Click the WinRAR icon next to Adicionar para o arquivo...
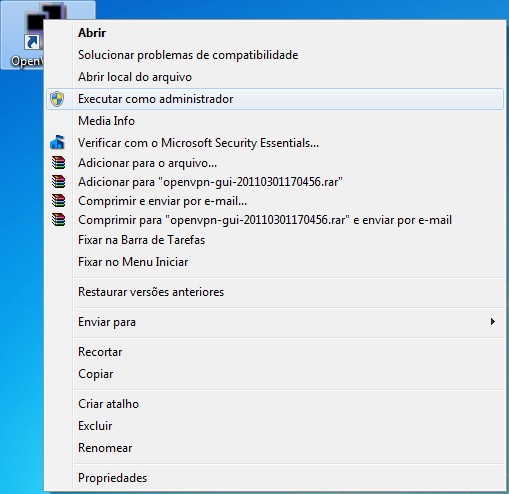This screenshot has height=494, width=509. pos(59,163)
